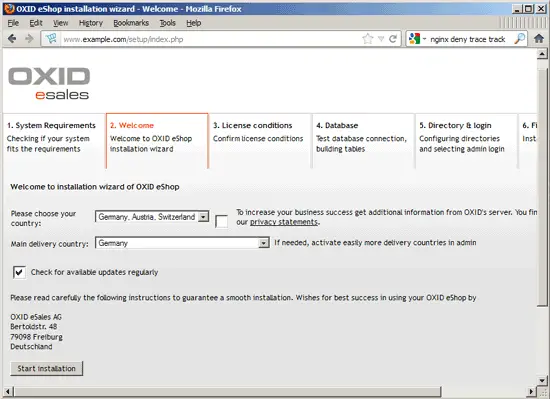550x399 pixels.
Task: Select the 2. Welcome step tab
Action: click(x=157, y=141)
